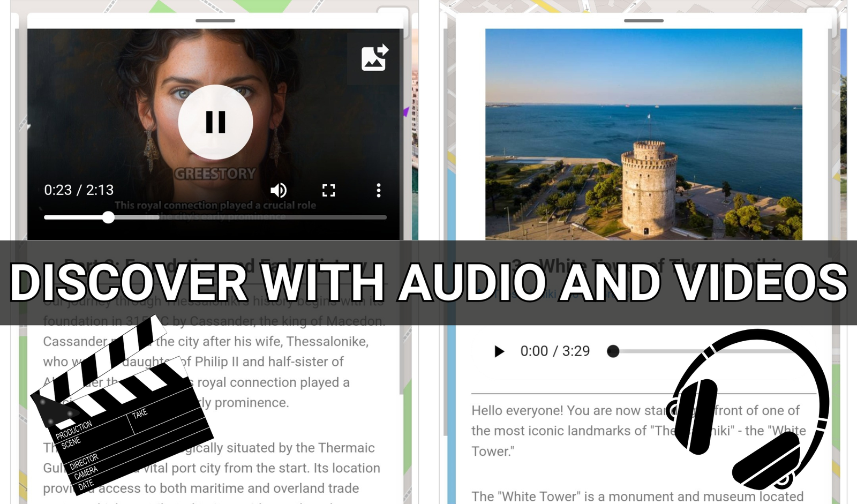Click the text 'access to both maritime and overland trade'

click(229, 488)
